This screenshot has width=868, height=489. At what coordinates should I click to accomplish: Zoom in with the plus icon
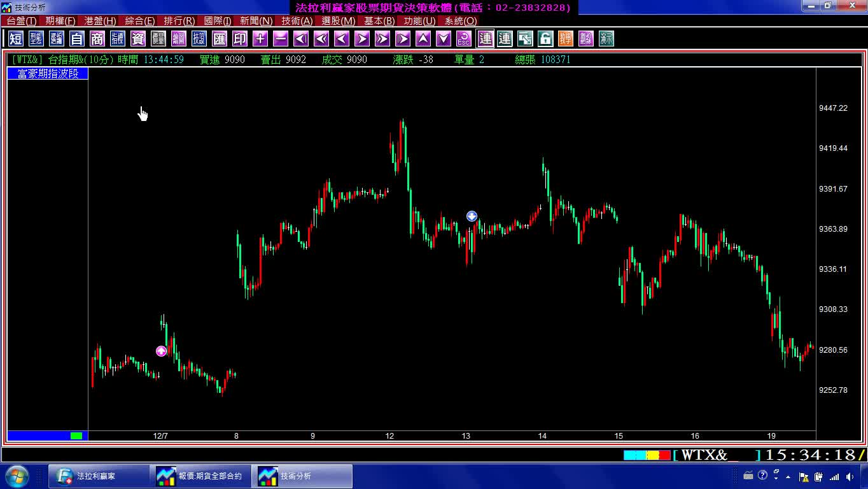point(260,39)
